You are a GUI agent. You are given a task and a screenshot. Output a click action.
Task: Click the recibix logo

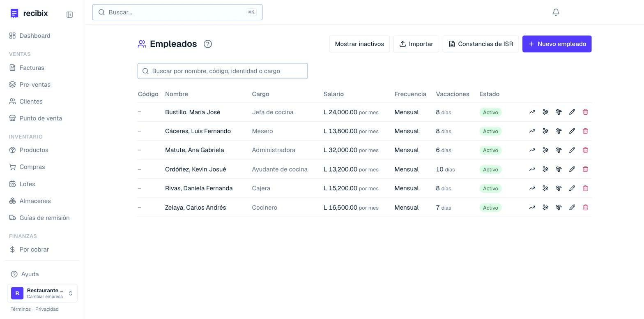click(29, 14)
